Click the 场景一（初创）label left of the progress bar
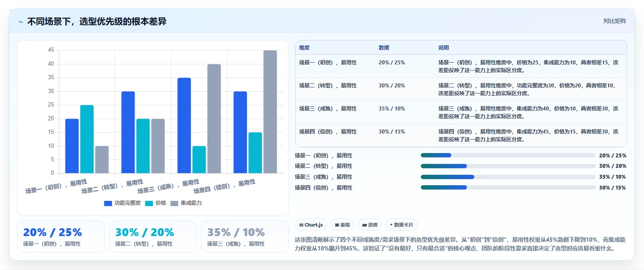 coord(323,155)
